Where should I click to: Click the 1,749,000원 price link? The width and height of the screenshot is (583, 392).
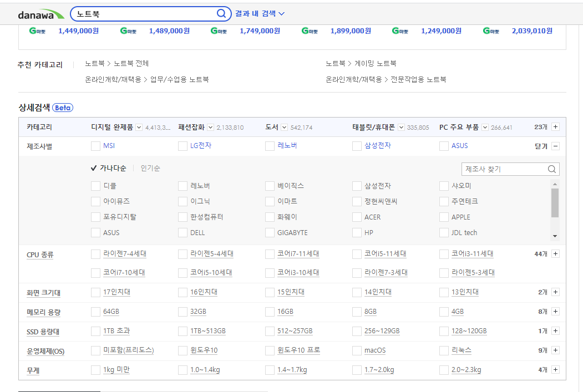[260, 31]
